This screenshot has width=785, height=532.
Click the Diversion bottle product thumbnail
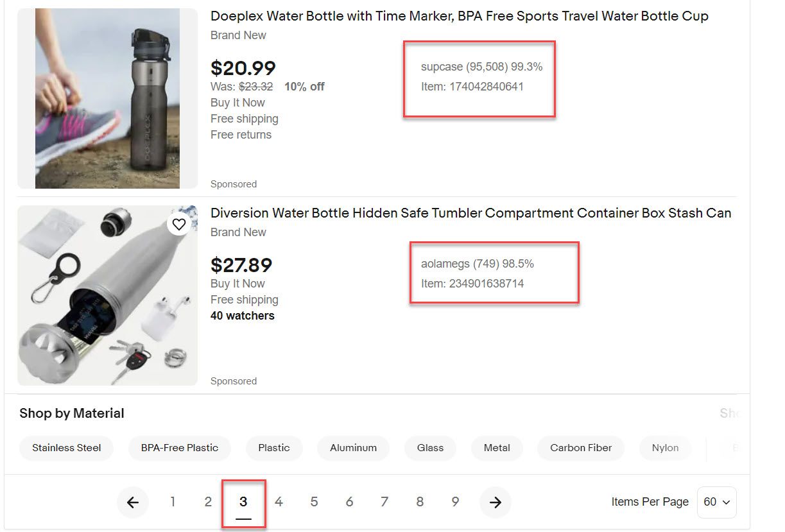(107, 295)
